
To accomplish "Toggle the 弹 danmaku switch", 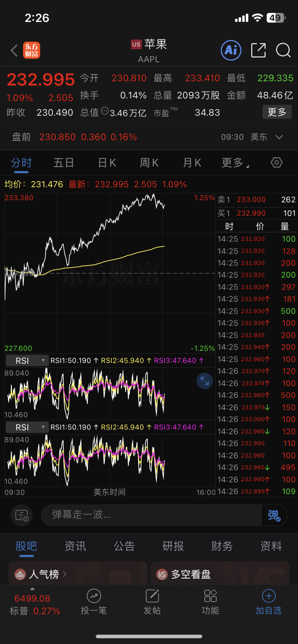I will pos(274,515).
